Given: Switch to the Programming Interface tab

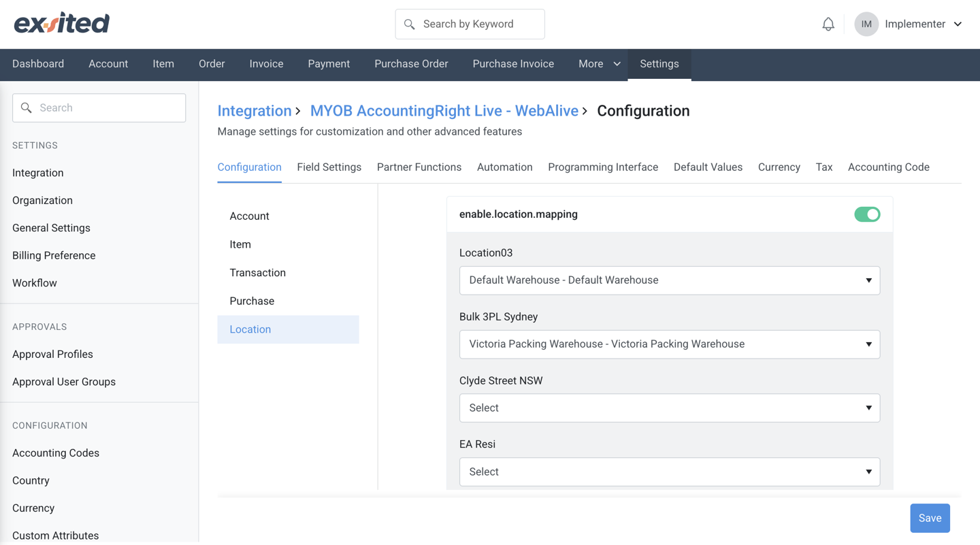Looking at the screenshot, I should [x=603, y=167].
